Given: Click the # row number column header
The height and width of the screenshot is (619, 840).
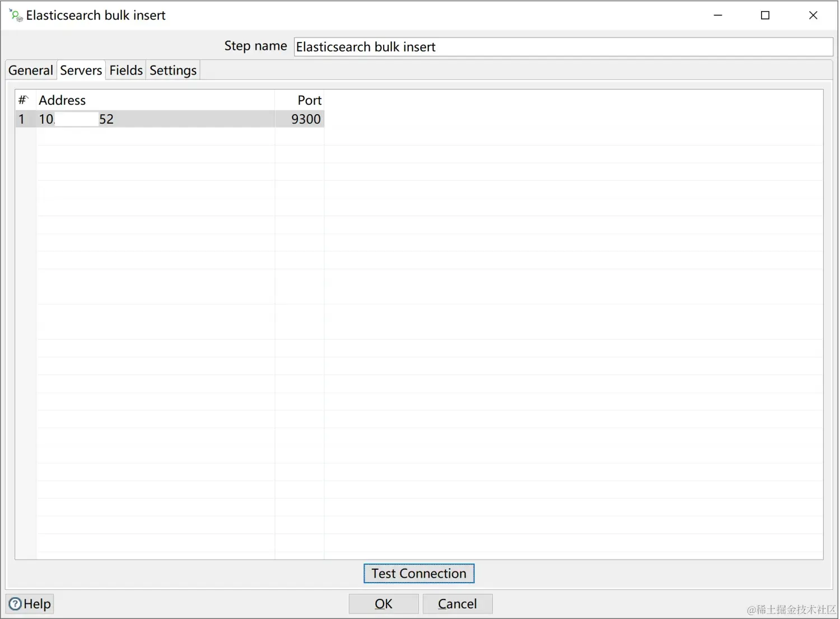Looking at the screenshot, I should click(x=26, y=100).
